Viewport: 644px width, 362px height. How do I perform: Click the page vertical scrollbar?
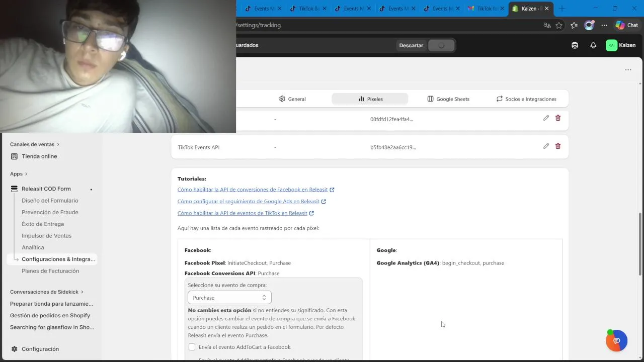point(640,244)
